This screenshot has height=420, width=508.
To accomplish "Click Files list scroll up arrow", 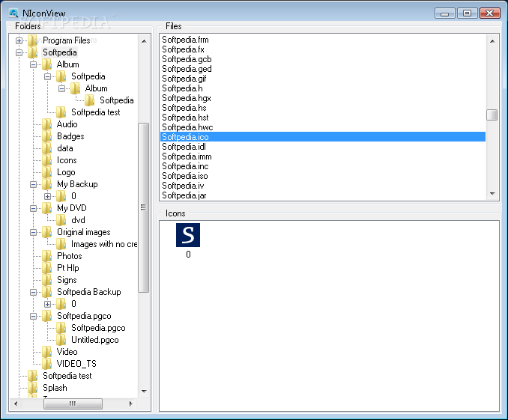I will (x=492, y=40).
